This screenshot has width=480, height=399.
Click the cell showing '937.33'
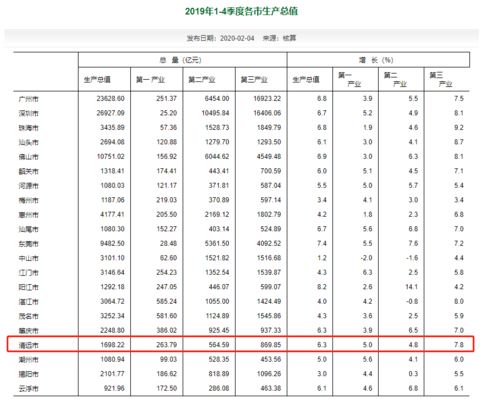coord(271,330)
